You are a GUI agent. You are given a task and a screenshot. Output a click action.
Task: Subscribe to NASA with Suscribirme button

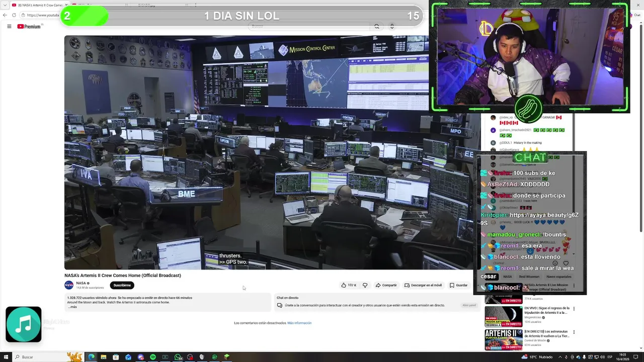122,285
